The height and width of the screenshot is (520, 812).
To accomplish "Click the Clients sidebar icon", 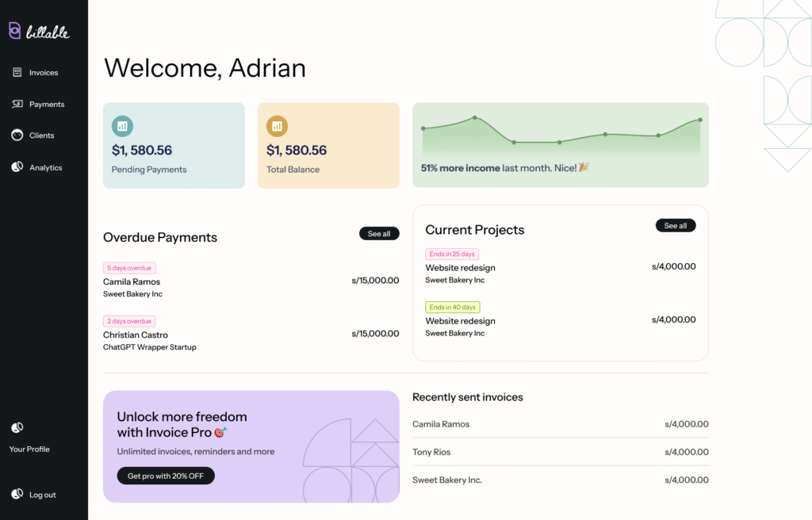I will [x=17, y=136].
